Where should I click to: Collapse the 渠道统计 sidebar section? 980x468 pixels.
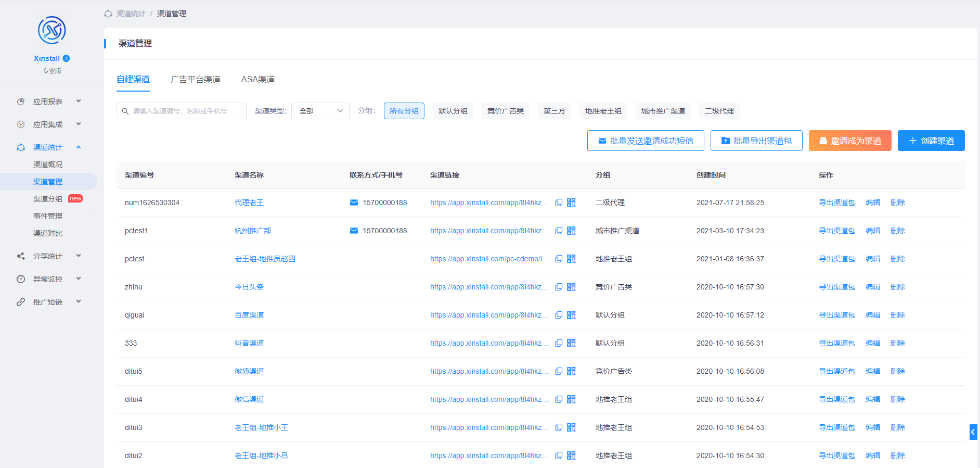(48, 147)
